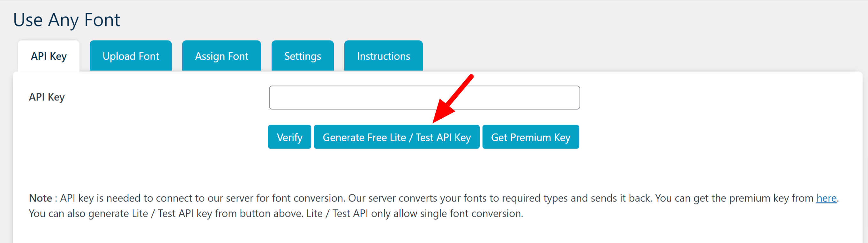Image resolution: width=868 pixels, height=243 pixels.
Task: Click the Verify button
Action: (289, 137)
